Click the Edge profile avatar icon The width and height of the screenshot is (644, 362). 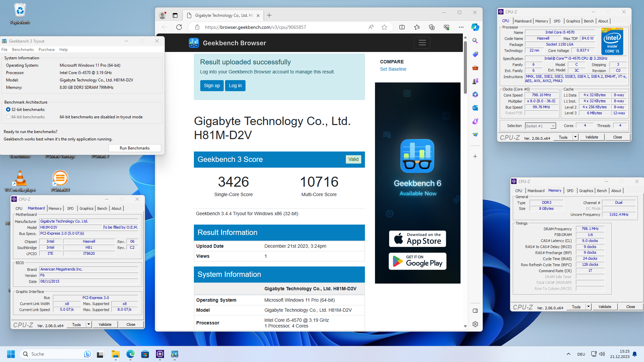[x=162, y=15]
